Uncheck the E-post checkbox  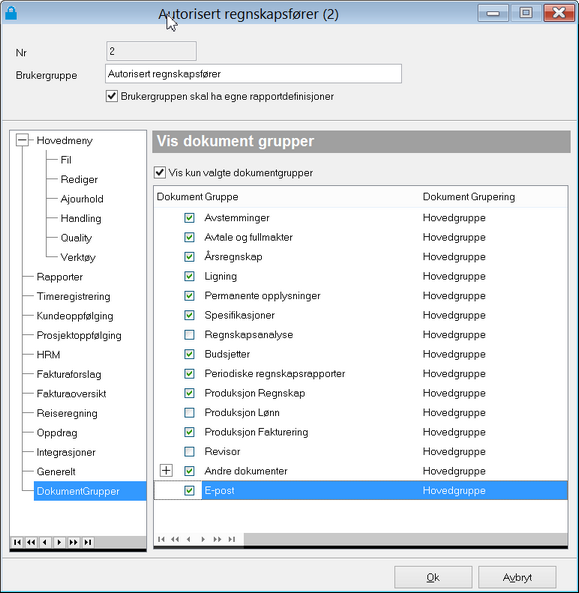click(x=189, y=491)
